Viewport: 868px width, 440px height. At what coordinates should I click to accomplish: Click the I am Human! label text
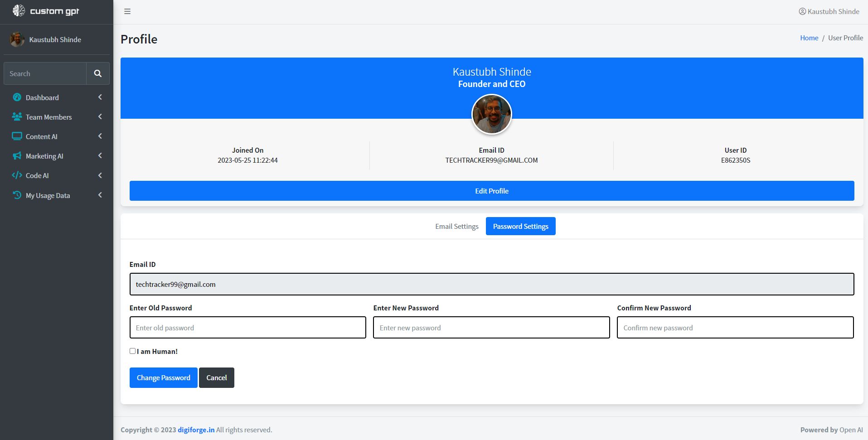(x=157, y=351)
